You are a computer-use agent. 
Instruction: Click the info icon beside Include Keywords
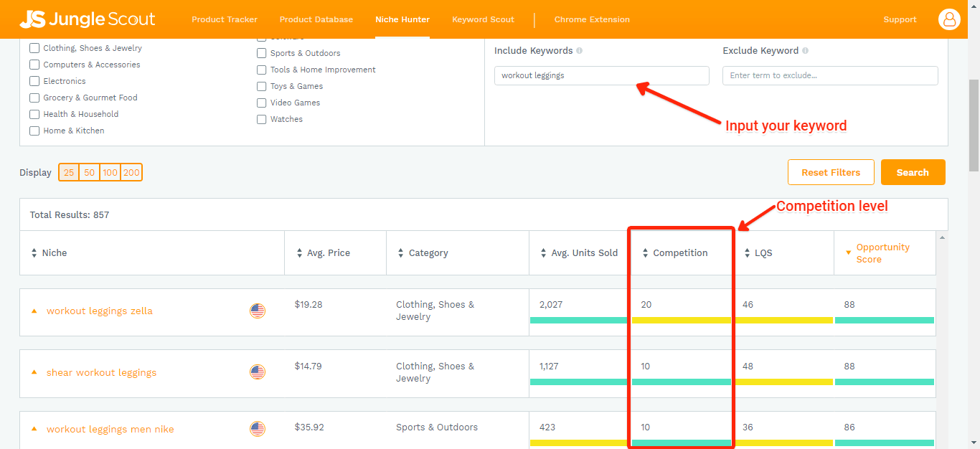click(x=579, y=51)
